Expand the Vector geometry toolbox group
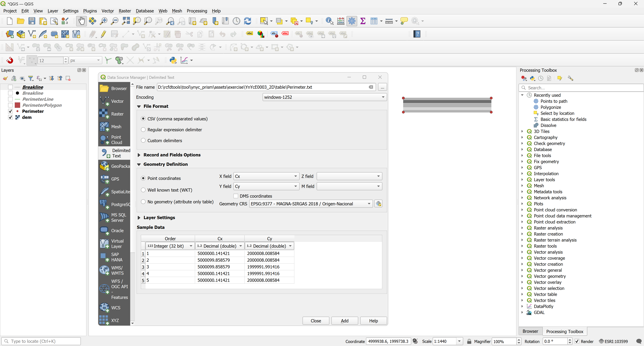 (x=522, y=276)
